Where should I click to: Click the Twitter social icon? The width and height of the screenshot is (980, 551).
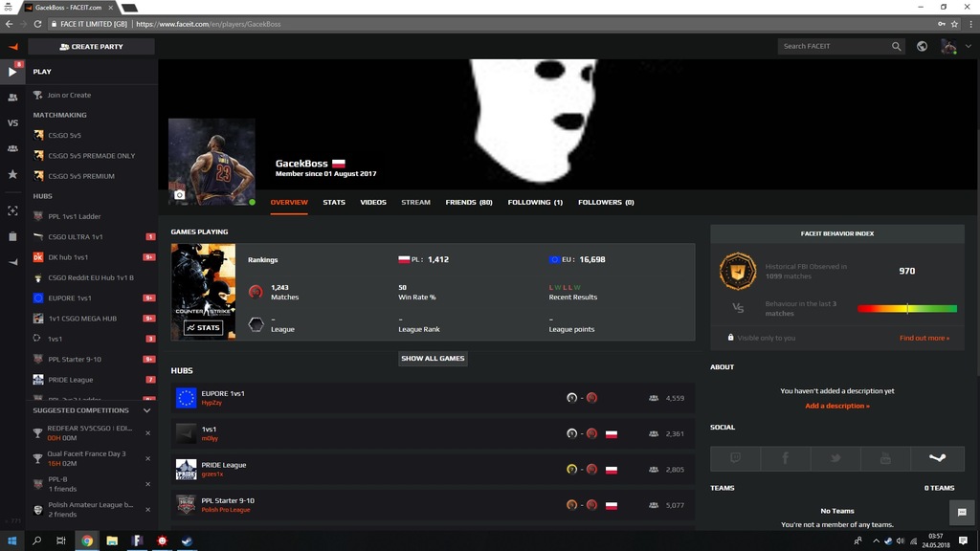coord(835,458)
